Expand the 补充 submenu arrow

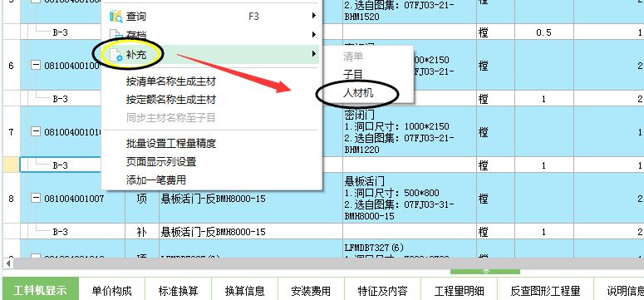(x=314, y=53)
